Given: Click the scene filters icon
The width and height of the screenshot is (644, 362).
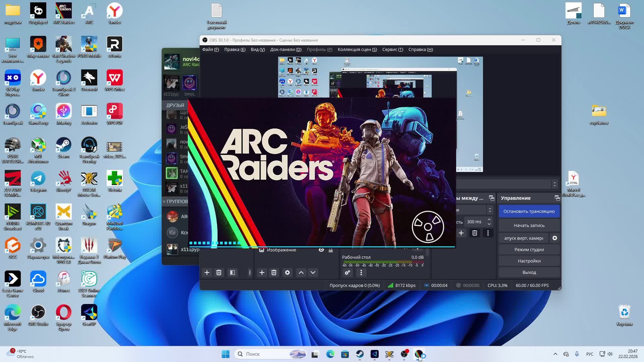Looking at the screenshot, I should (232, 273).
